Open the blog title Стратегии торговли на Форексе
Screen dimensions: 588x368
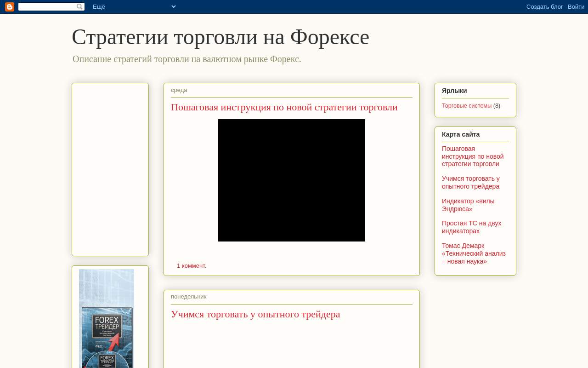pyautogui.click(x=220, y=37)
